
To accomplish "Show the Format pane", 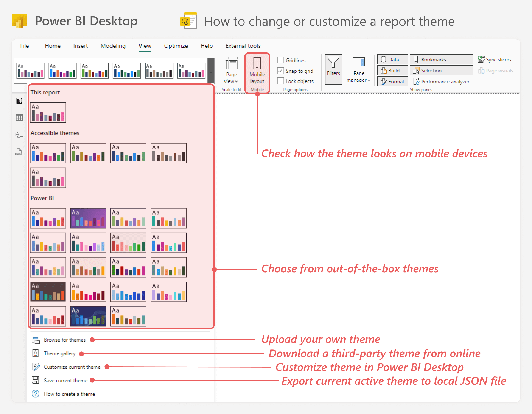I will (x=392, y=81).
